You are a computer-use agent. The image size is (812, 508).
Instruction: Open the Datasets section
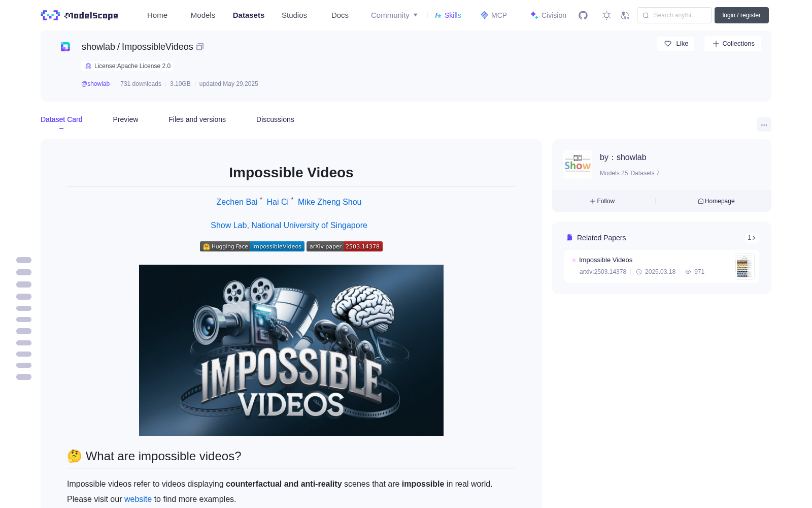(249, 15)
